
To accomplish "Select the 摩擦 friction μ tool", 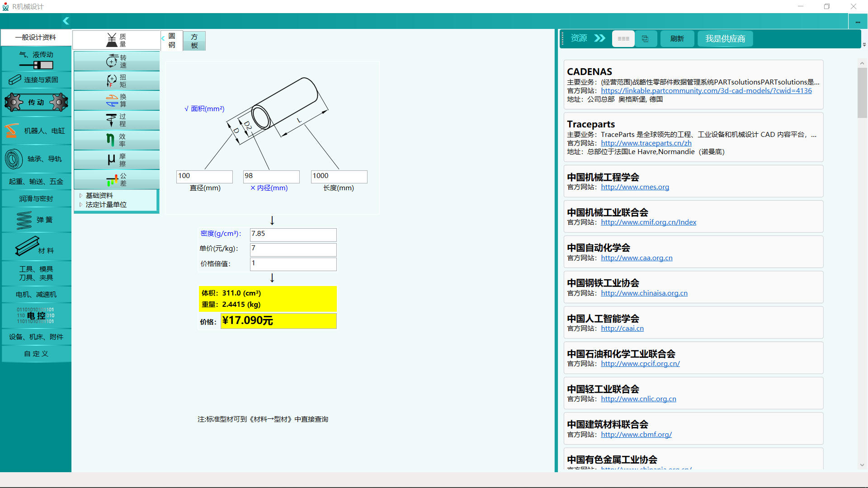I will click(x=117, y=160).
